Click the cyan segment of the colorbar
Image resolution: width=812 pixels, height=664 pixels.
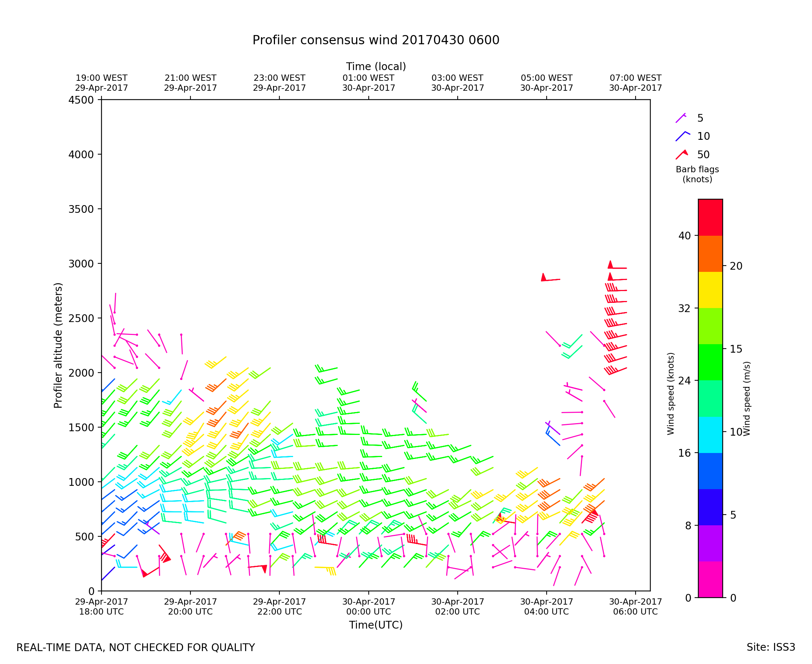pos(710,435)
